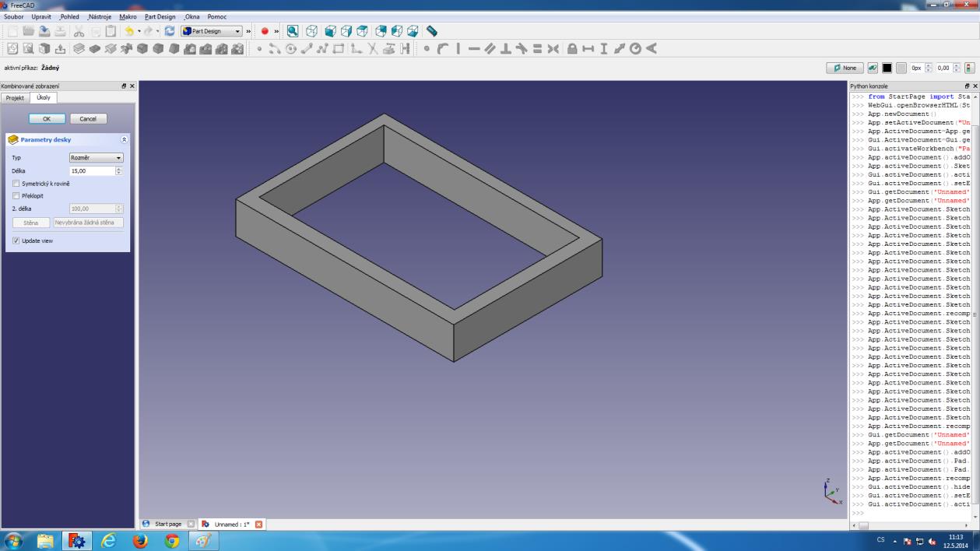Click the None button in the top-right toolbar
The width and height of the screenshot is (980, 551).
[x=845, y=68]
